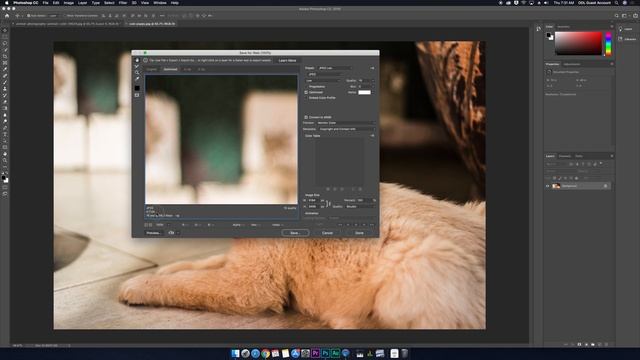
Task: Select the Hand tool in Photoshop toolbar
Action: [x=5, y=154]
